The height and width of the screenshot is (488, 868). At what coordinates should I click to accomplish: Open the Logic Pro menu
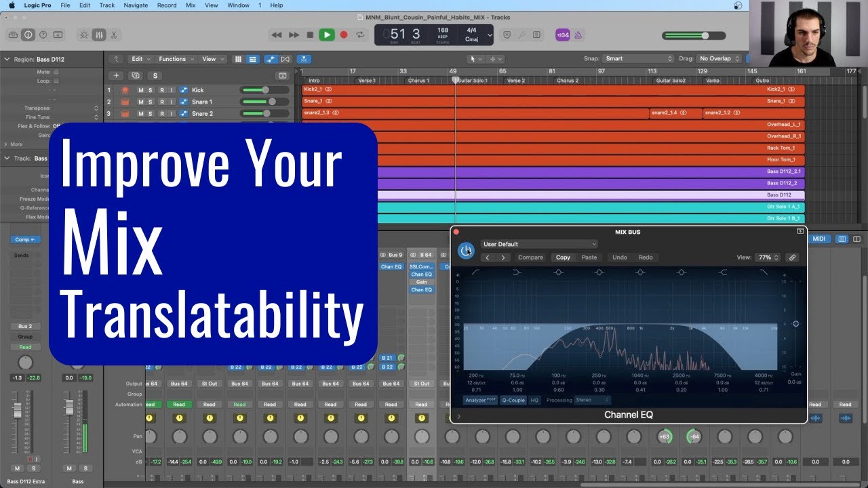pyautogui.click(x=37, y=5)
